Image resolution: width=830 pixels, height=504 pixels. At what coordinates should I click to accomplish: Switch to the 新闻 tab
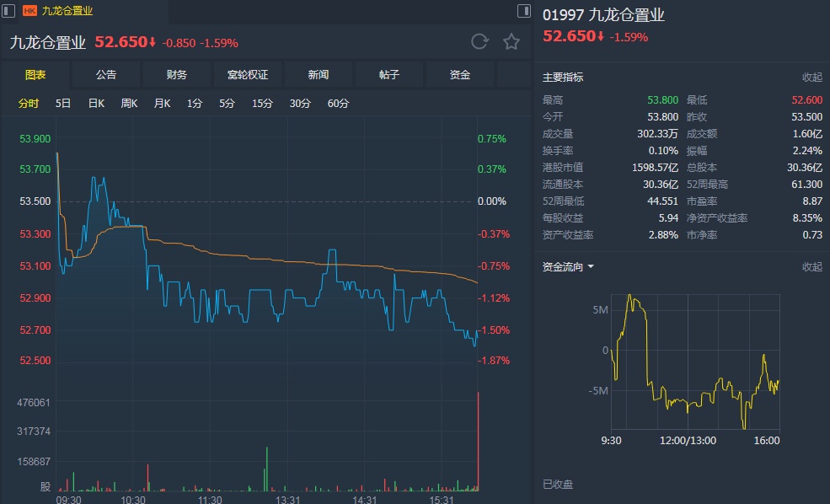click(319, 75)
